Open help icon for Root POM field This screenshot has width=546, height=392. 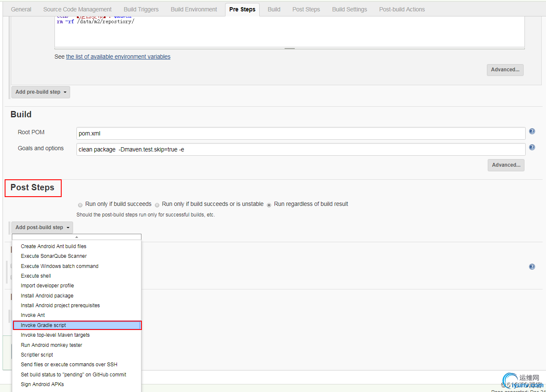(532, 131)
